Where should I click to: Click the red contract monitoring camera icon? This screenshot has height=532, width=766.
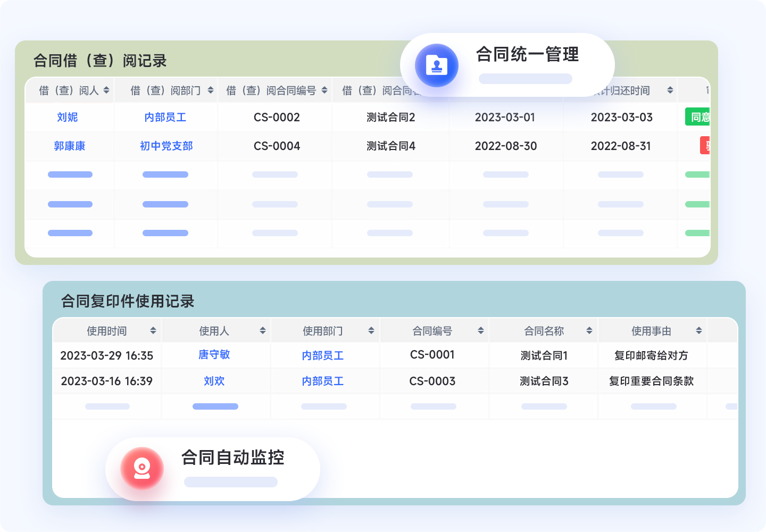(x=142, y=468)
